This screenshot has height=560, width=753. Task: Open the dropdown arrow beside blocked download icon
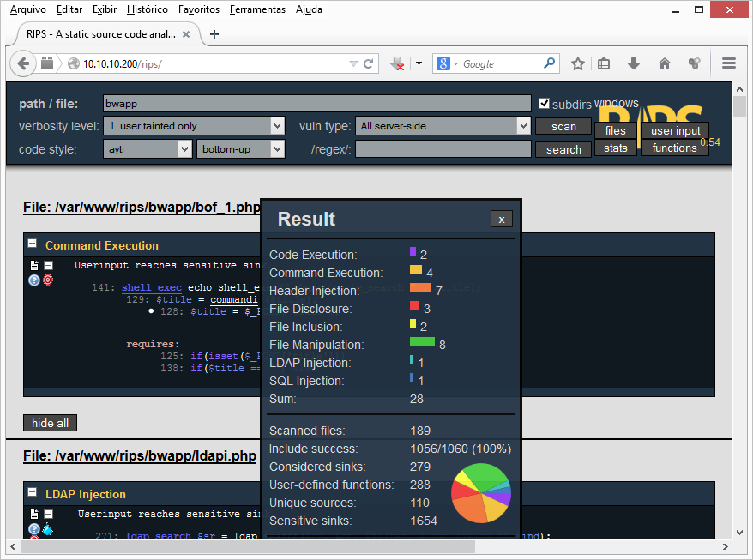point(419,63)
